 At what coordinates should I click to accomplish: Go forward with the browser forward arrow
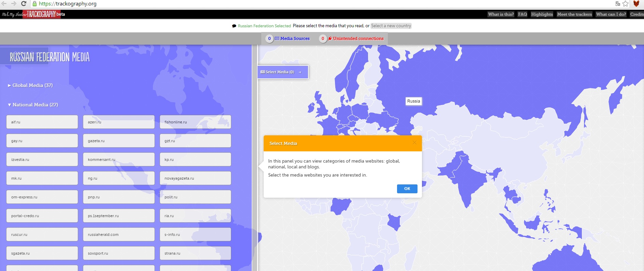(14, 3)
